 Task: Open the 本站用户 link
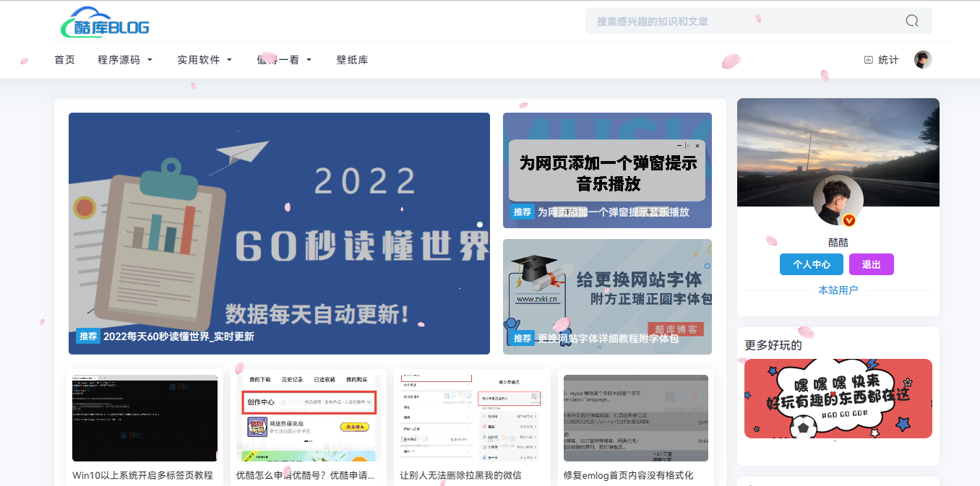[838, 289]
